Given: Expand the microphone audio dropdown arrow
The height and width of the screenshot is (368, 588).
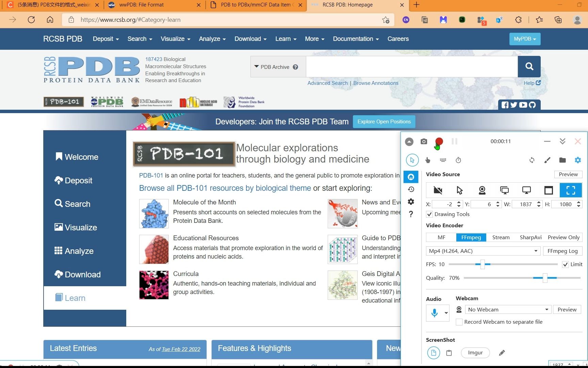Looking at the screenshot, I should 446,313.
